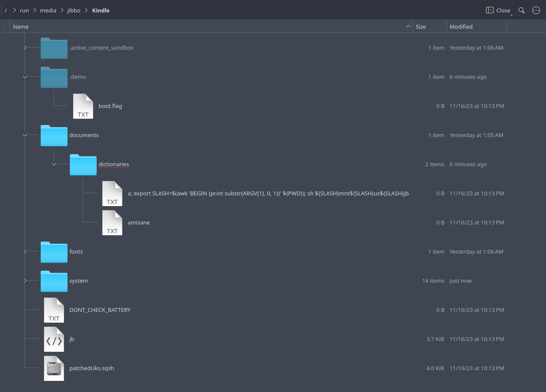Viewport: 546px width, 392px height.
Task: Click the '4.0 KiB' size of patchedUks.sqsh
Action: tap(435, 368)
